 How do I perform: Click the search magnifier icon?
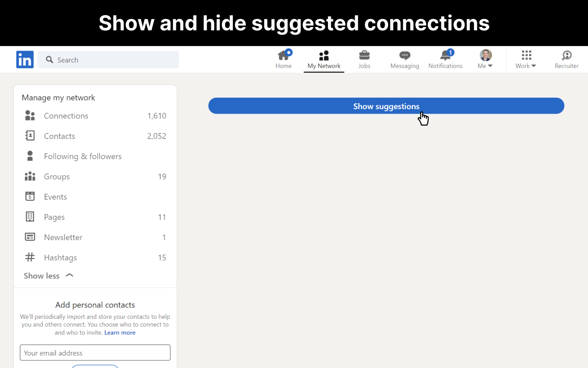pyautogui.click(x=50, y=60)
